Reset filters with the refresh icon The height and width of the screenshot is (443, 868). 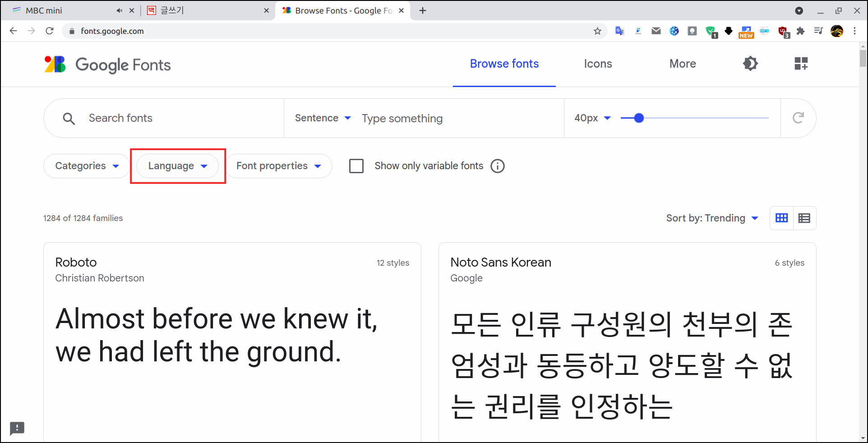pyautogui.click(x=798, y=118)
